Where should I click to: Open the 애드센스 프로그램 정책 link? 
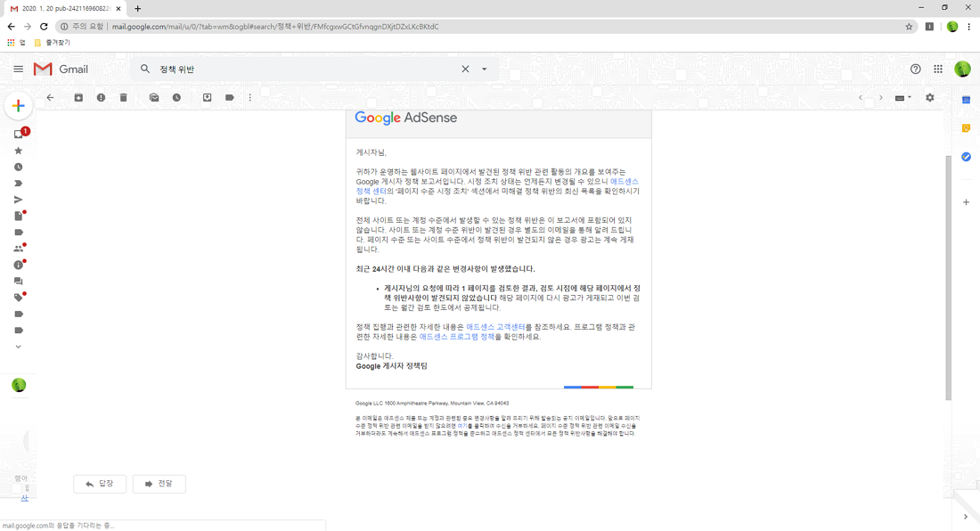pyautogui.click(x=457, y=337)
